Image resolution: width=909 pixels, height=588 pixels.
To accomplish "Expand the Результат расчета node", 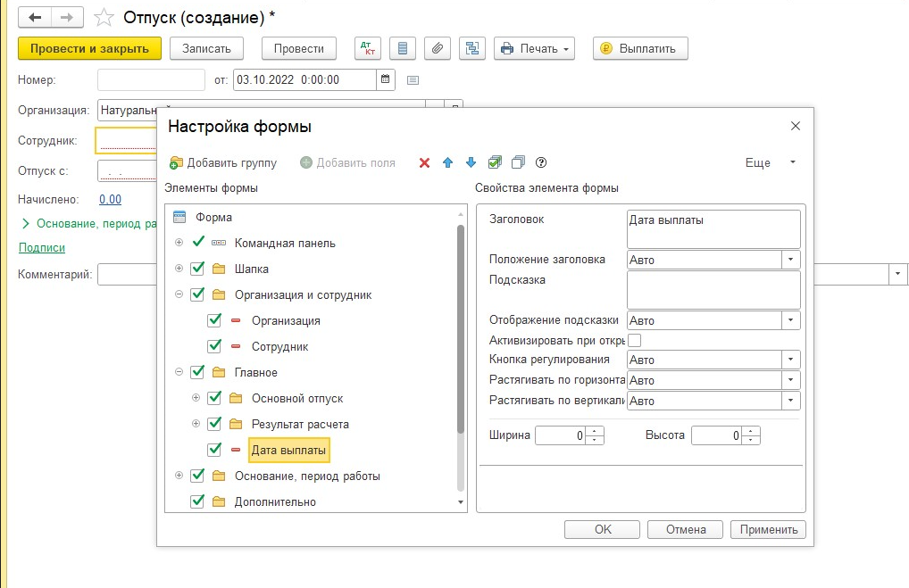I will (x=196, y=424).
